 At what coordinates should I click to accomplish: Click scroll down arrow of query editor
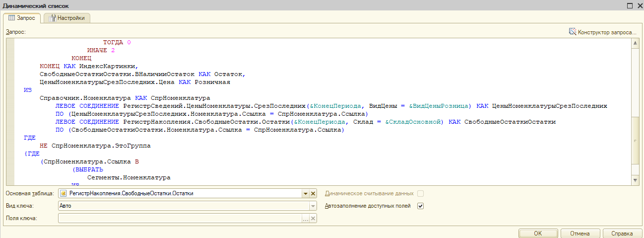pos(635,180)
